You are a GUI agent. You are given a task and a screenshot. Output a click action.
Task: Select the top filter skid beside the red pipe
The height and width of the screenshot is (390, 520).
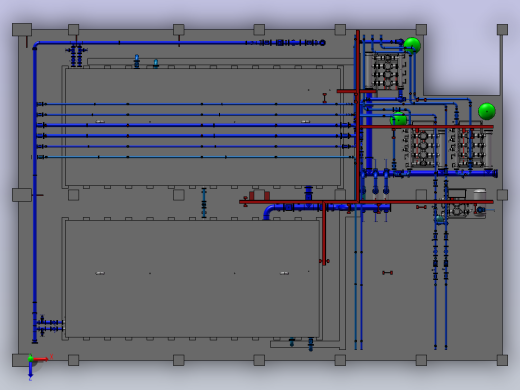pos(385,71)
